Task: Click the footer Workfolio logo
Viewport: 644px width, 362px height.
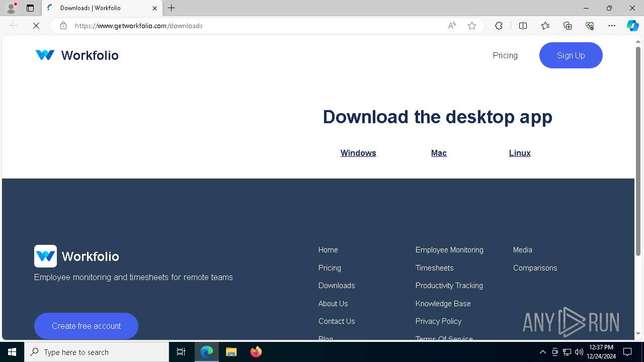Action: [x=76, y=256]
